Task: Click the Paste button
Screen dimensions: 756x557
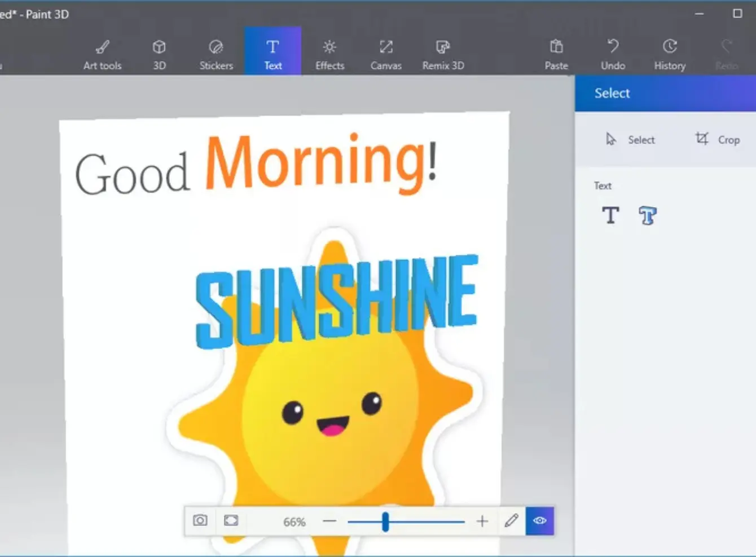Action: click(556, 54)
